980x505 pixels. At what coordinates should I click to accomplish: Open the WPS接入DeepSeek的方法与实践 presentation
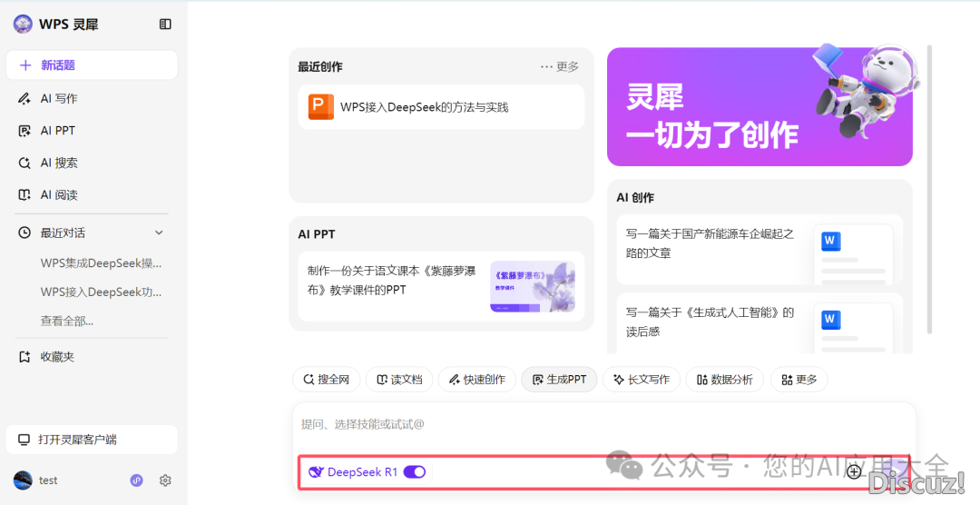click(441, 107)
